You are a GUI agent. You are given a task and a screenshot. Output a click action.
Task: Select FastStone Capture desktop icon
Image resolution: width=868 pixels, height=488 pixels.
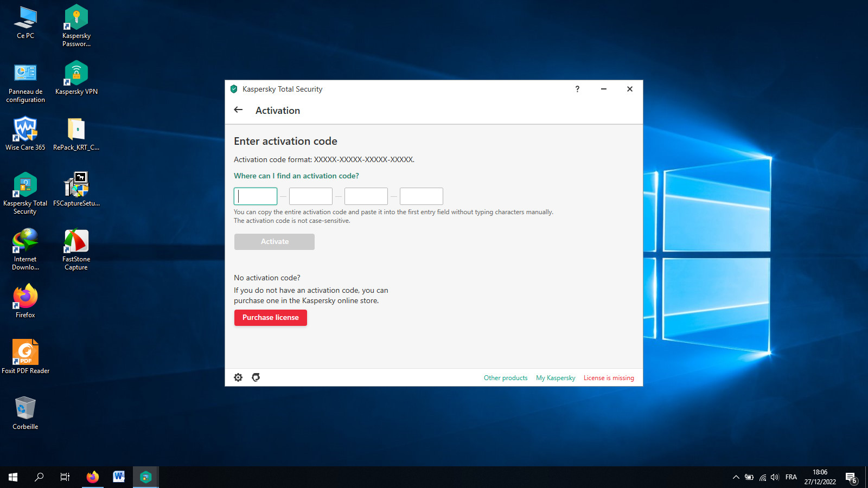pyautogui.click(x=76, y=249)
